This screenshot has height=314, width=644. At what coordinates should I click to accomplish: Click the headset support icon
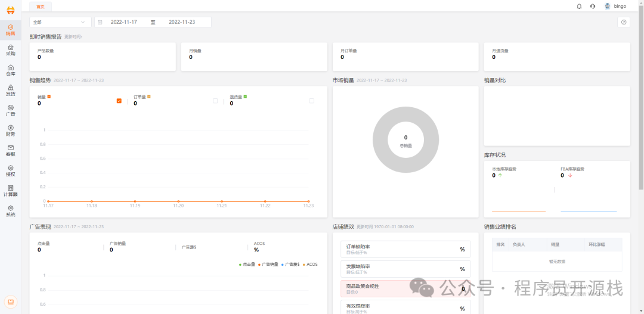pos(592,6)
